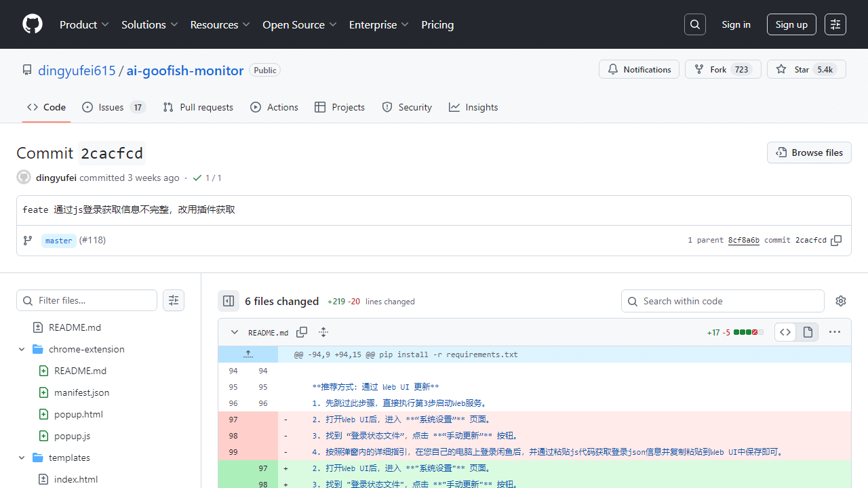
Task: Open the file filter options icon
Action: [x=174, y=300]
